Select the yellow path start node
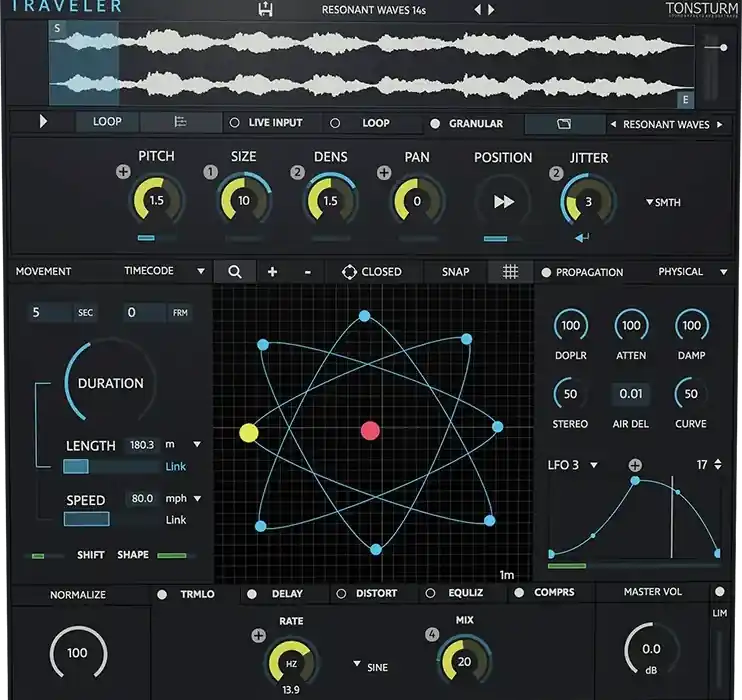 (x=249, y=433)
